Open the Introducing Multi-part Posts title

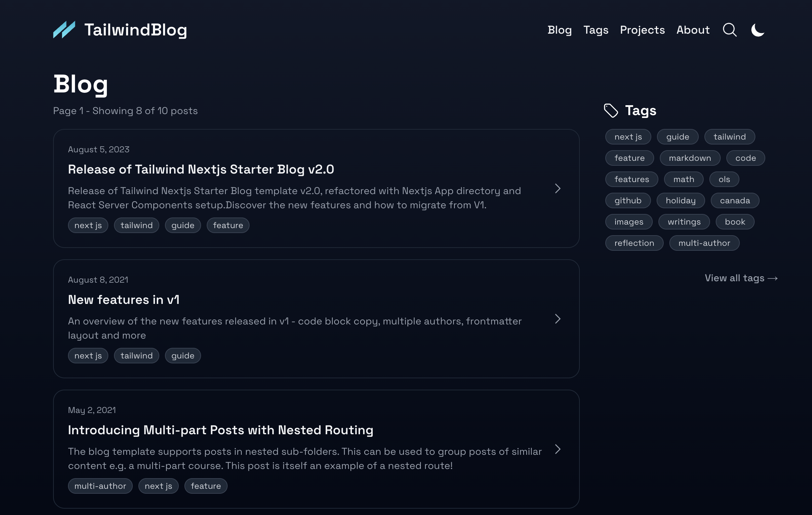221,430
